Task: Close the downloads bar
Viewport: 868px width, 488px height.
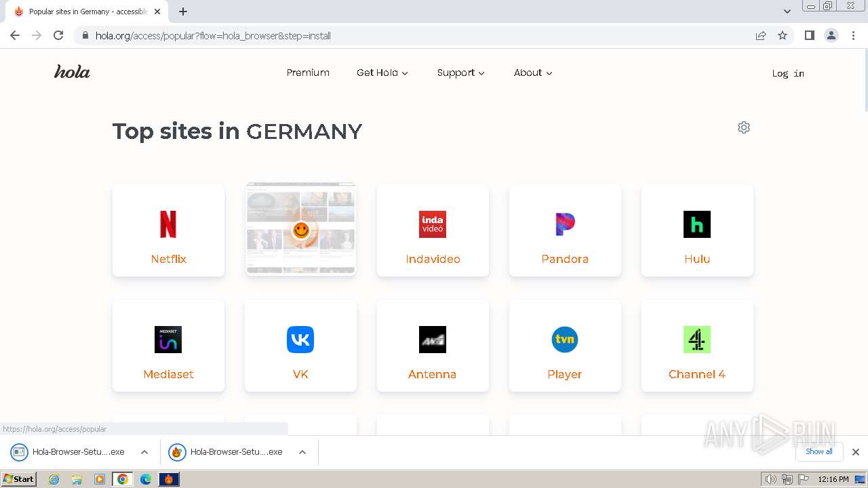Action: point(856,452)
